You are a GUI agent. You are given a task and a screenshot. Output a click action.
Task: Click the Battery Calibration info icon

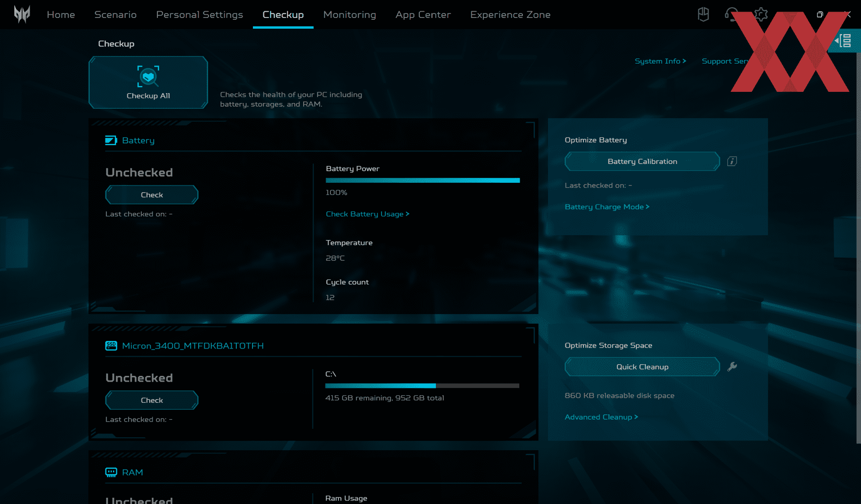pyautogui.click(x=732, y=161)
